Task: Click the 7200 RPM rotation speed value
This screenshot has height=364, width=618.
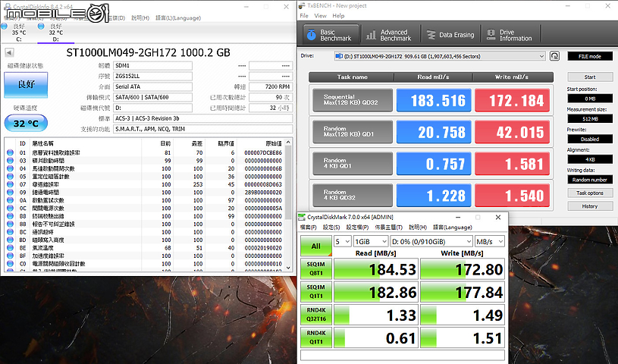Action: tap(271, 86)
